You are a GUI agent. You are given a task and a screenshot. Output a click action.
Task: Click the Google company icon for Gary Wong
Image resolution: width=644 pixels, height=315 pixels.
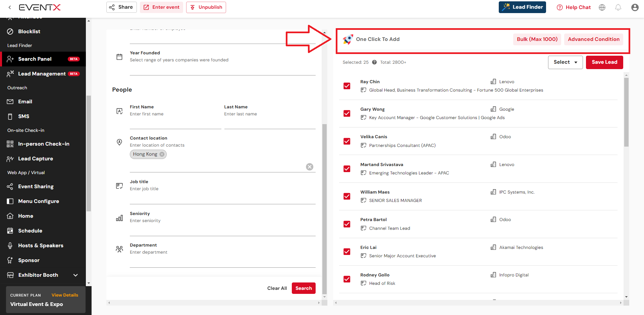coord(493,109)
